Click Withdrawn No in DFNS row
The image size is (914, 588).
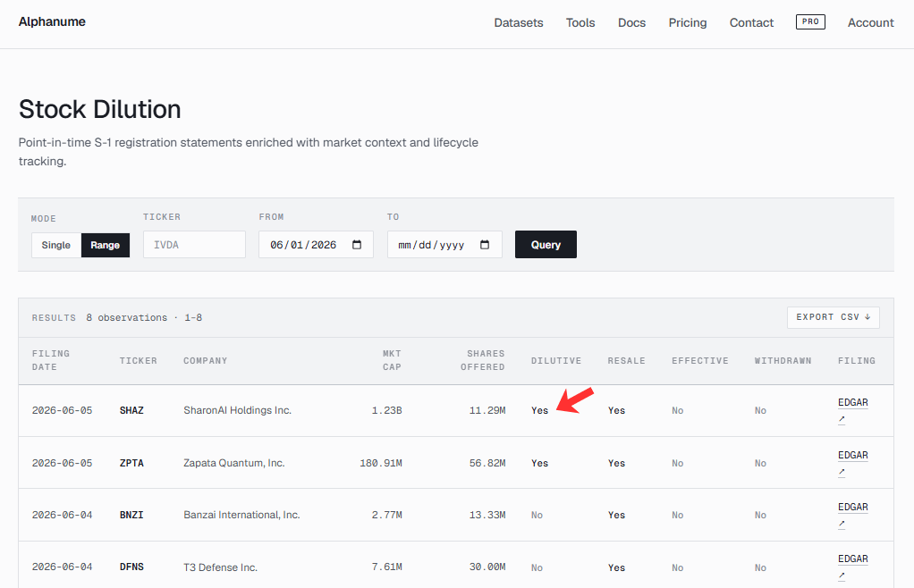[x=760, y=567]
